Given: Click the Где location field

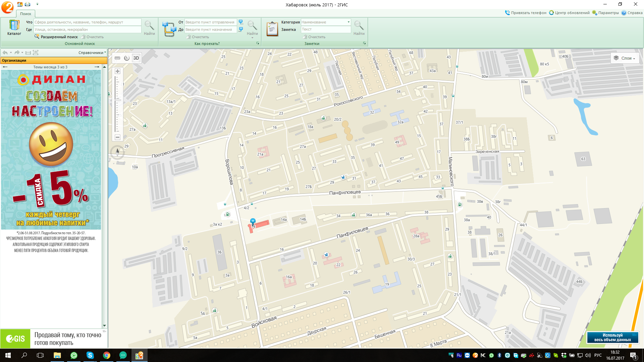Looking at the screenshot, I should [x=88, y=29].
